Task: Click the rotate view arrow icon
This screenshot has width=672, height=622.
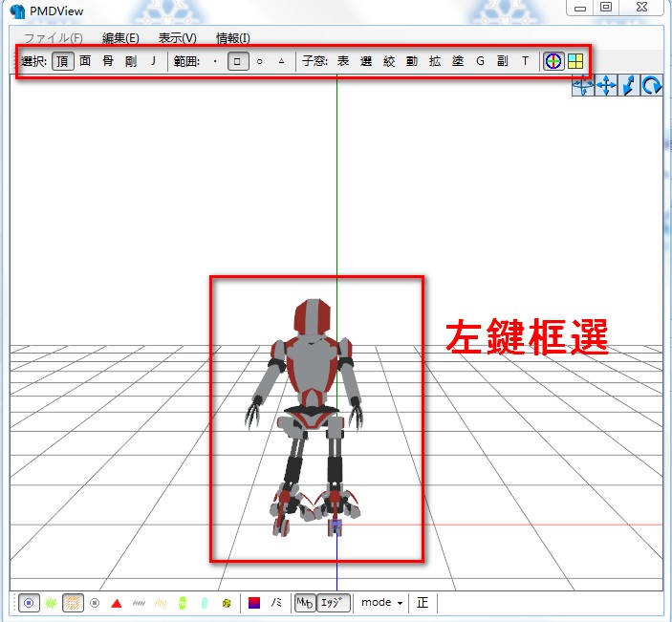Action: click(651, 85)
